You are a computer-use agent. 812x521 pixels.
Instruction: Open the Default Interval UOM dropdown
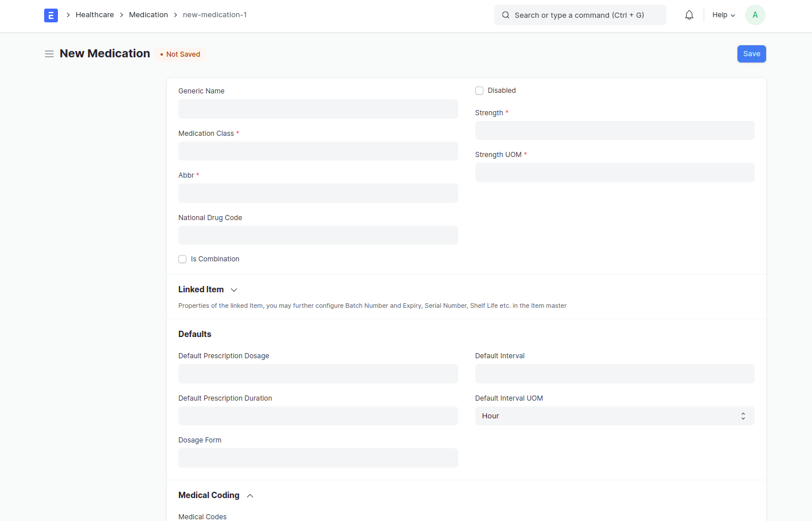[x=615, y=416]
